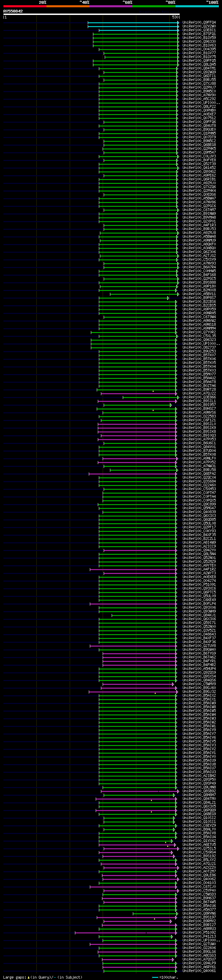Select the UniRef100_Q6BEG8 label
This screenshot has width=222, height=980.
click(x=199, y=145)
